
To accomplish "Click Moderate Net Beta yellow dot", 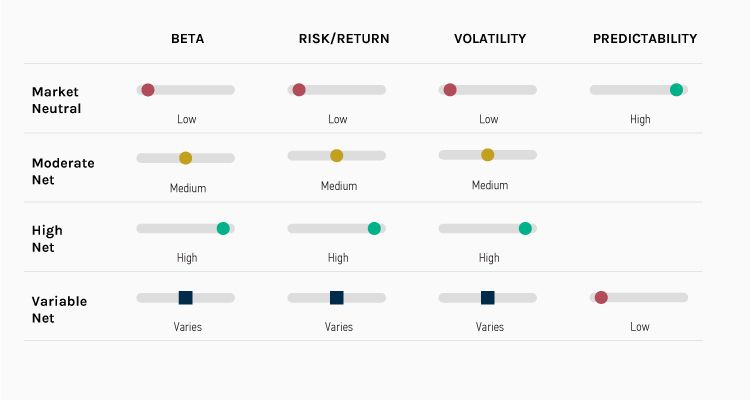I will [x=185, y=158].
